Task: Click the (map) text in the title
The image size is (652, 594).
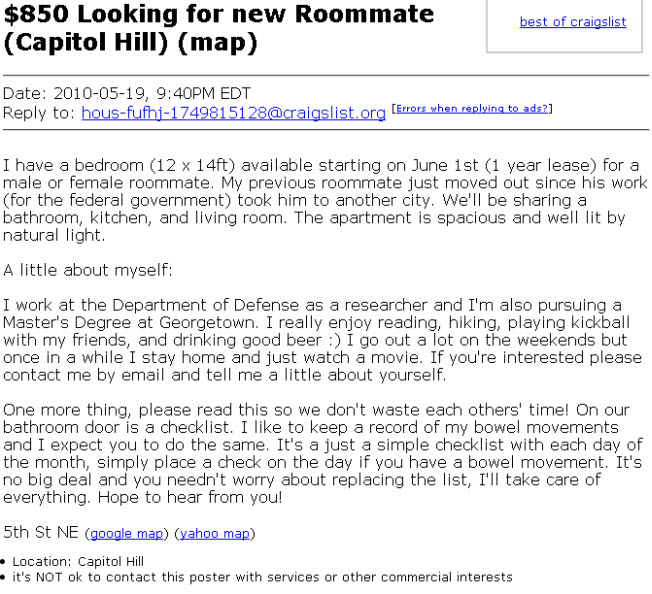Action: point(218,42)
